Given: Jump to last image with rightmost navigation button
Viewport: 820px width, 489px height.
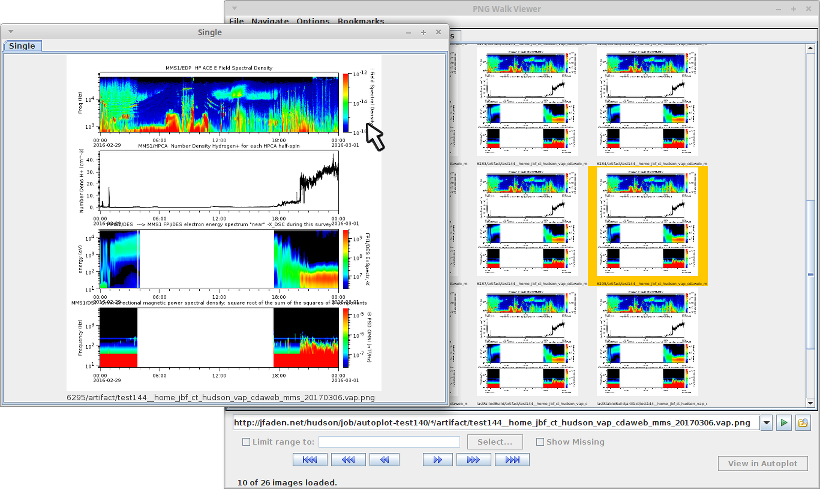Looking at the screenshot, I should [511, 460].
